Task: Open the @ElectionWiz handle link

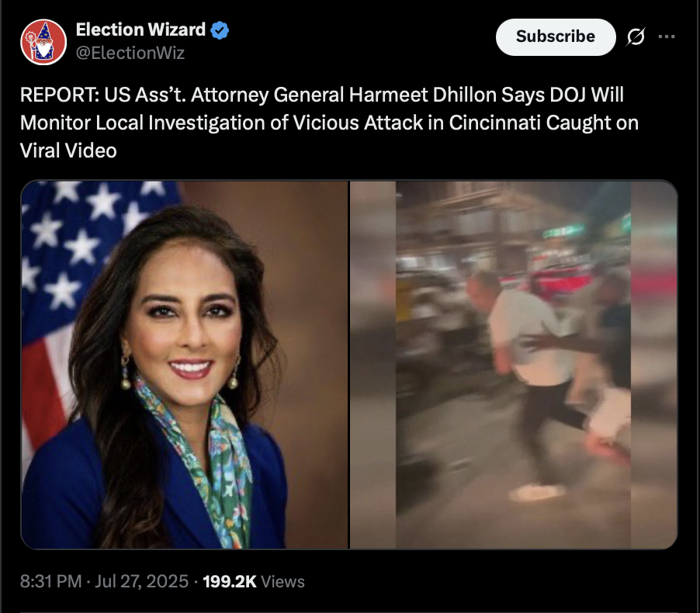Action: tap(130, 53)
